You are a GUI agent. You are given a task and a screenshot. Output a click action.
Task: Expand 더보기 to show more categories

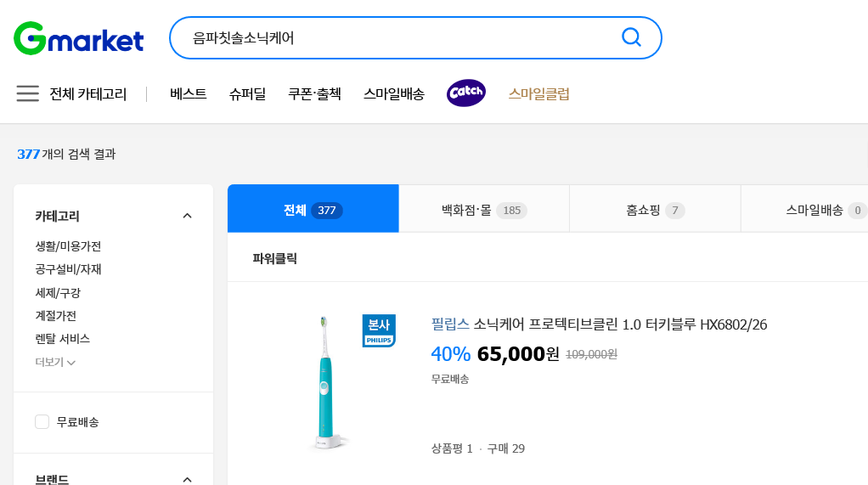pos(55,362)
